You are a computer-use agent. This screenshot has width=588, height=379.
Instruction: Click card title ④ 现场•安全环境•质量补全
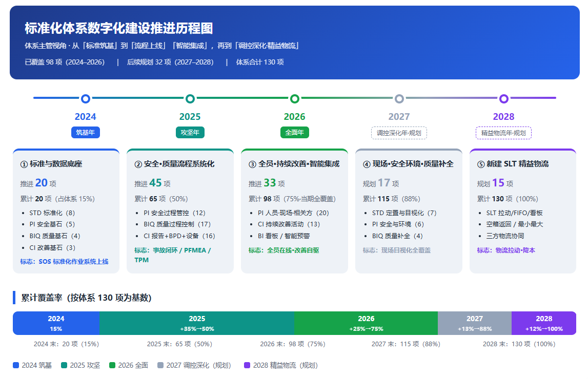tap(409, 164)
